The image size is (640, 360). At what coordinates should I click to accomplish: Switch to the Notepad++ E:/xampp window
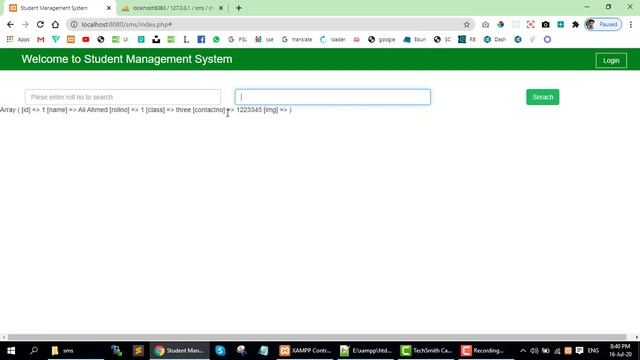pyautogui.click(x=366, y=351)
